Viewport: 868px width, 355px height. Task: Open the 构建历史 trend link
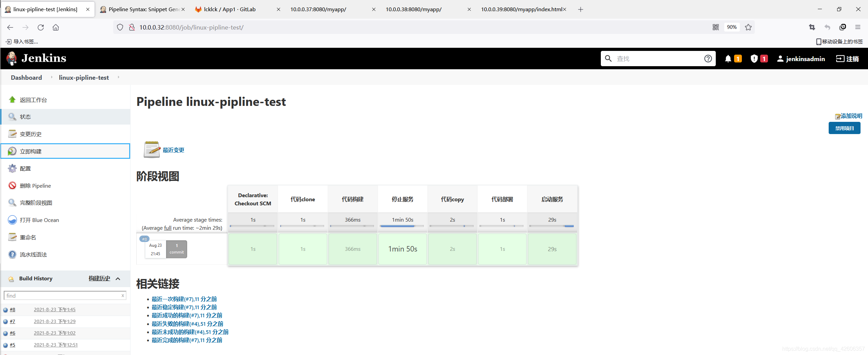[99, 278]
